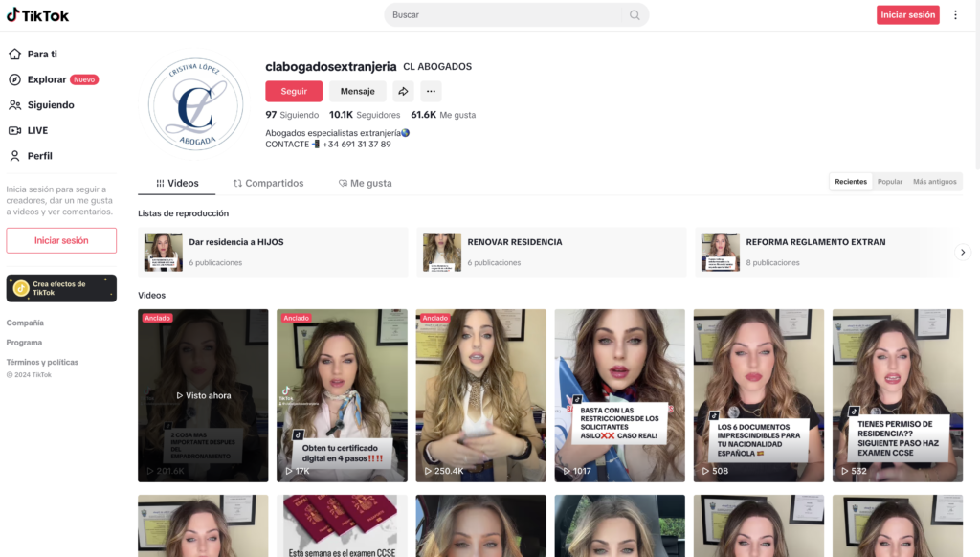980x557 pixels.
Task: Open the Términos y políticas link
Action: 42,362
